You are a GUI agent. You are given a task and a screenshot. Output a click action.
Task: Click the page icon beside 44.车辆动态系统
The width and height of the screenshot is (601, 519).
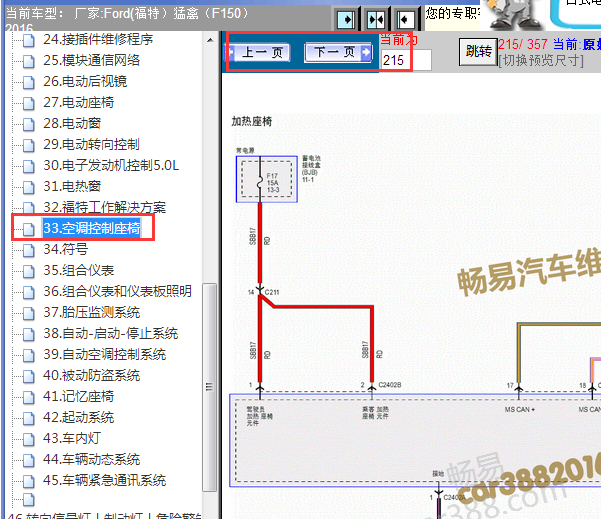point(28,460)
